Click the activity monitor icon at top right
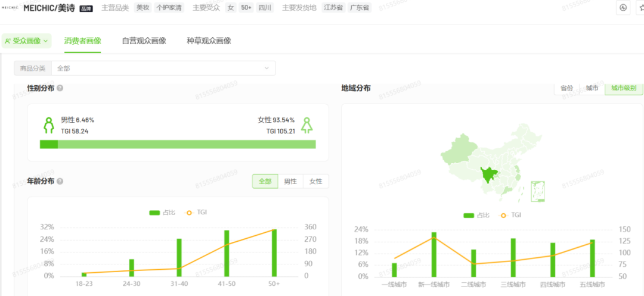644x296 pixels. point(623,8)
